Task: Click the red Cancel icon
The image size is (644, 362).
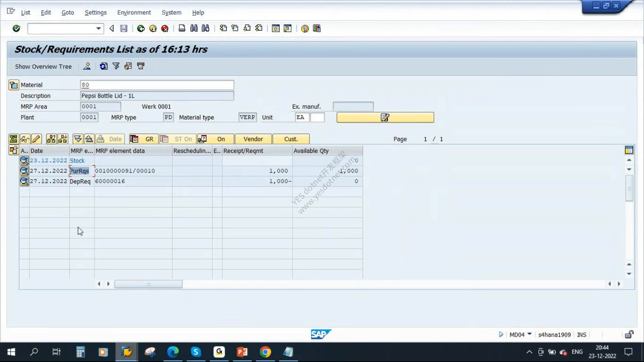Action: (165, 28)
